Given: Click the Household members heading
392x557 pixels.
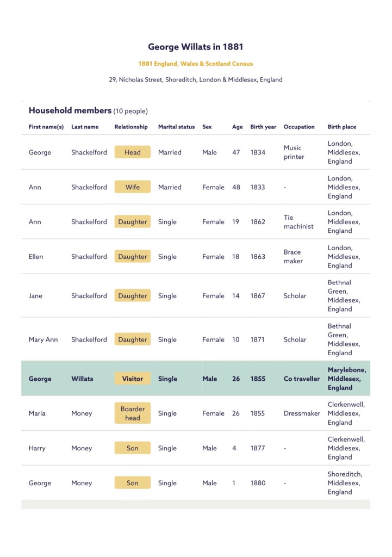Looking at the screenshot, I should [x=70, y=110].
